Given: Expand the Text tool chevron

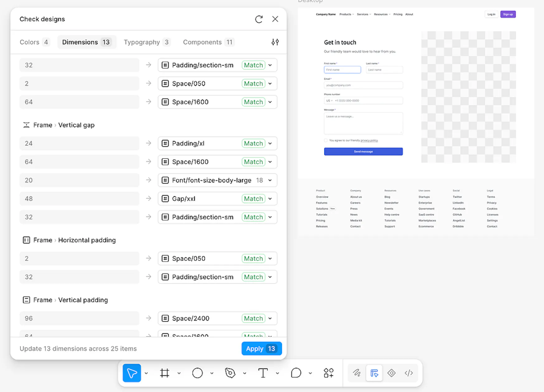Looking at the screenshot, I should point(278,373).
